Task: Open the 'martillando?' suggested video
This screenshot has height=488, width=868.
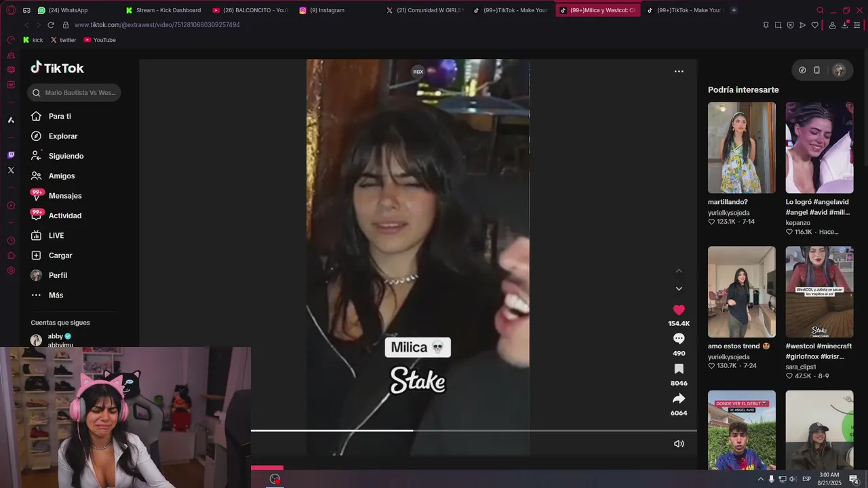Action: [742, 148]
